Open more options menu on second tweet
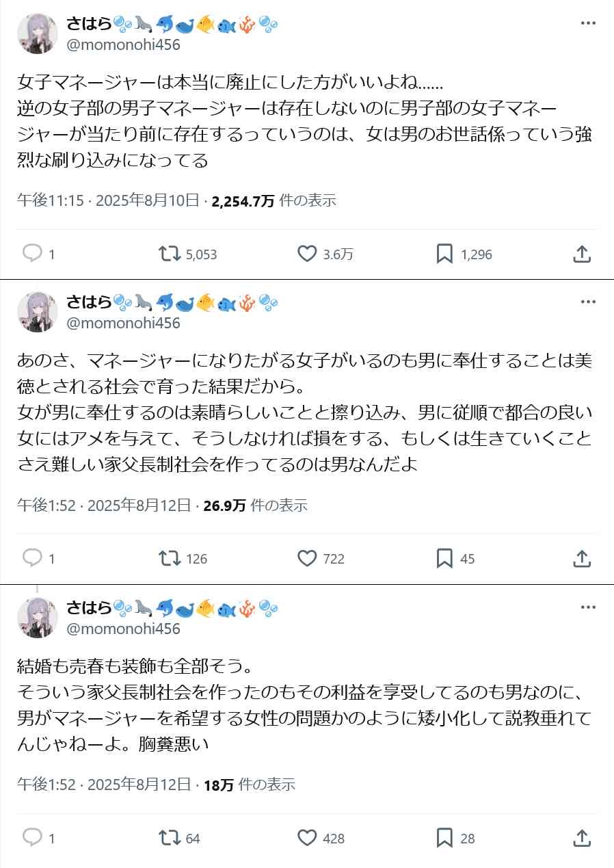614x868 pixels. 588,302
